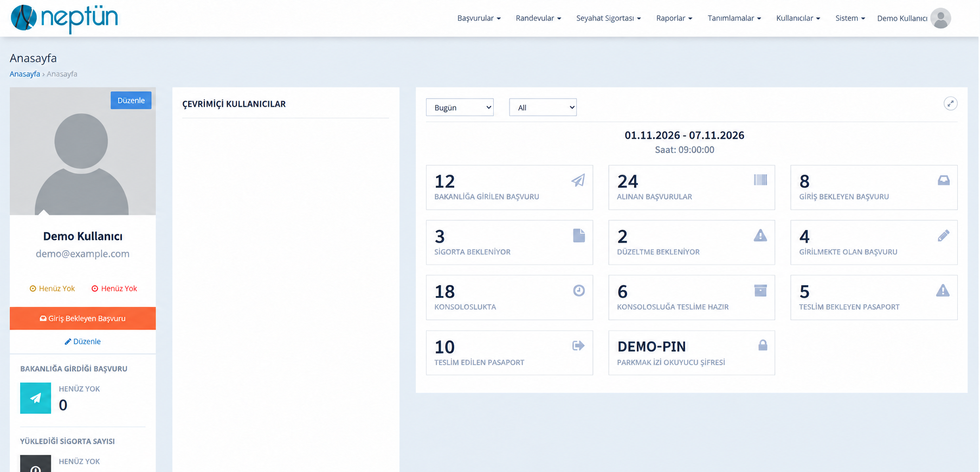Expand the Randevular menu

[x=538, y=18]
